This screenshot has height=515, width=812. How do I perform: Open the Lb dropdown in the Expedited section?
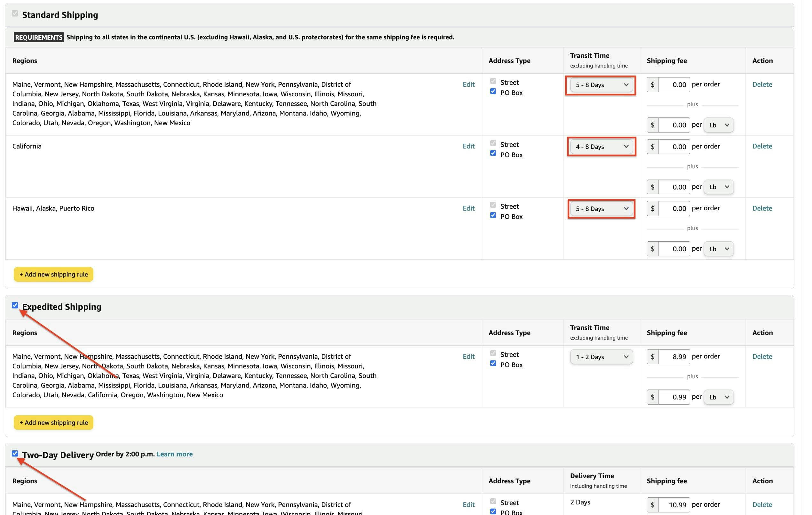[718, 397]
